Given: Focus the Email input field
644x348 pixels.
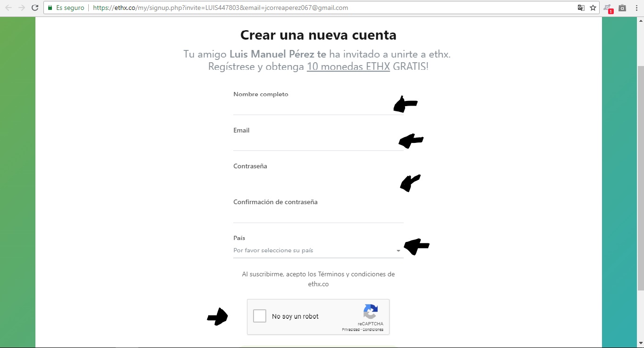Looking at the screenshot, I should 318,143.
